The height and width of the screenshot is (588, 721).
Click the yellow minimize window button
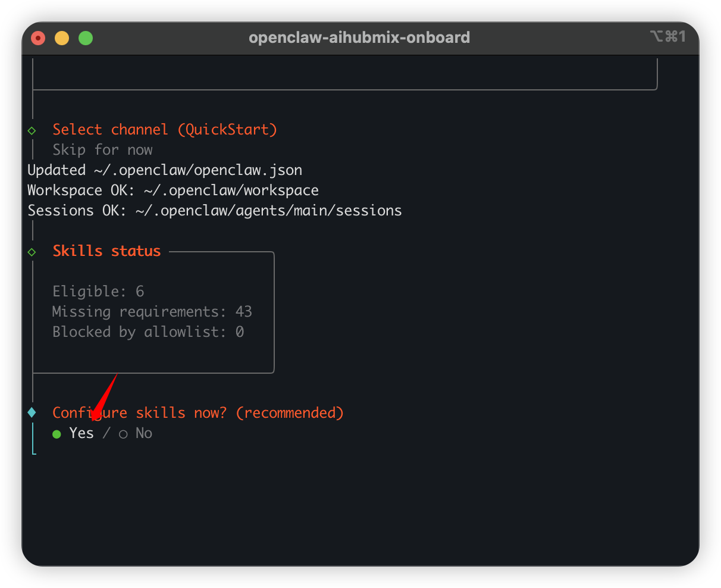[x=62, y=38]
